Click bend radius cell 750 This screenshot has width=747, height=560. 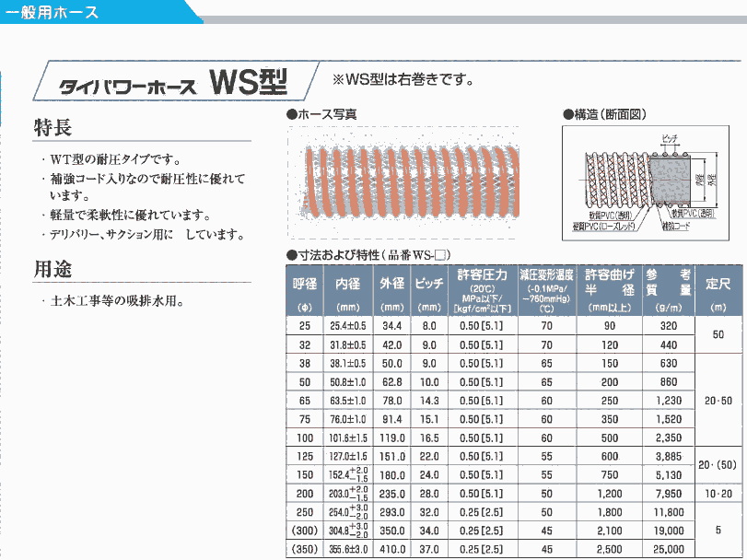[610, 474]
